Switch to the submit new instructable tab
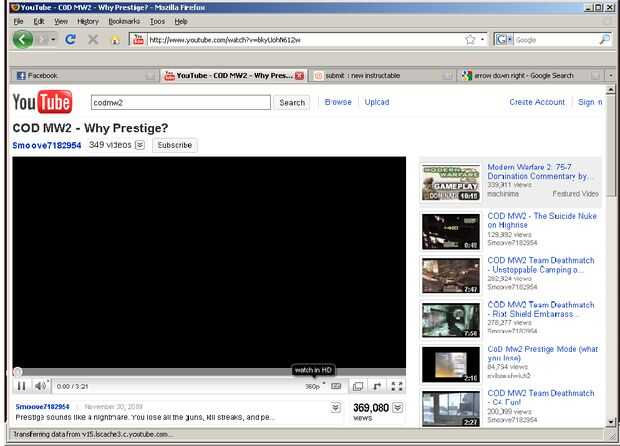Viewport: 620px width, 446px height. coord(383,75)
